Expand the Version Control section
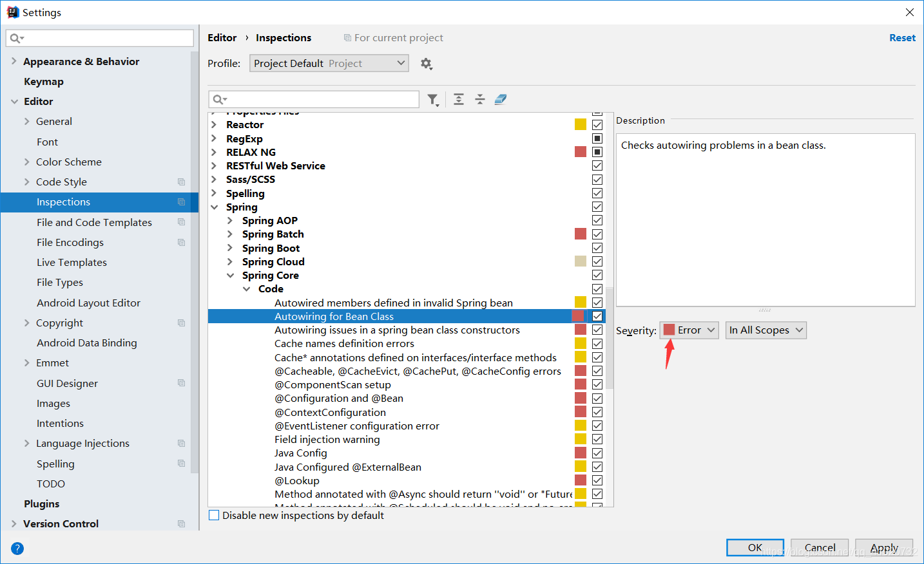 click(x=14, y=524)
